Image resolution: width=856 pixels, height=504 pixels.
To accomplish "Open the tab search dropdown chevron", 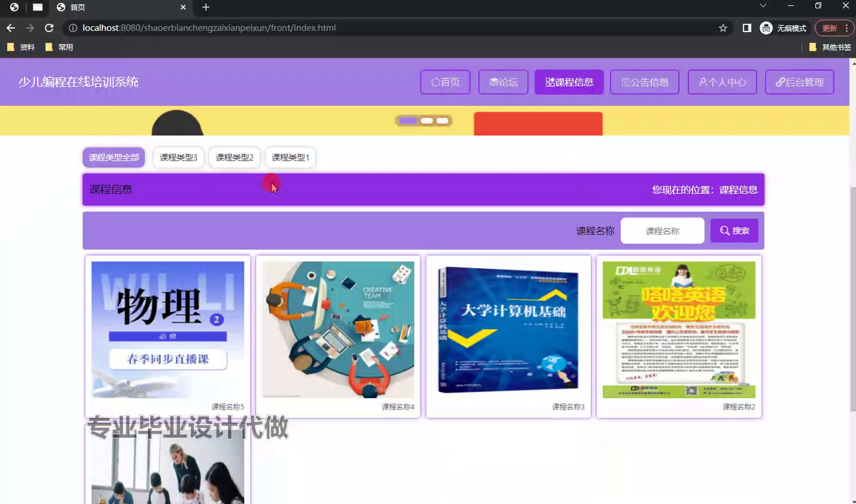I will click(x=763, y=6).
